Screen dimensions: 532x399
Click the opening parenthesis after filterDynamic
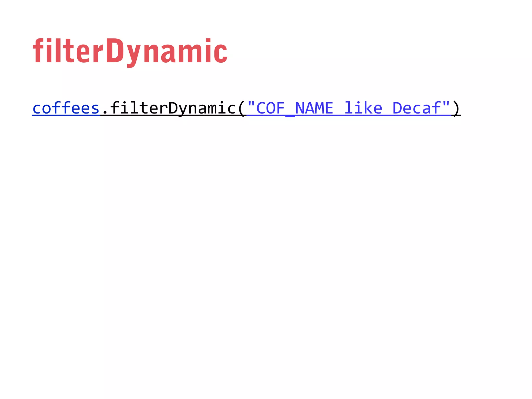[x=242, y=109]
